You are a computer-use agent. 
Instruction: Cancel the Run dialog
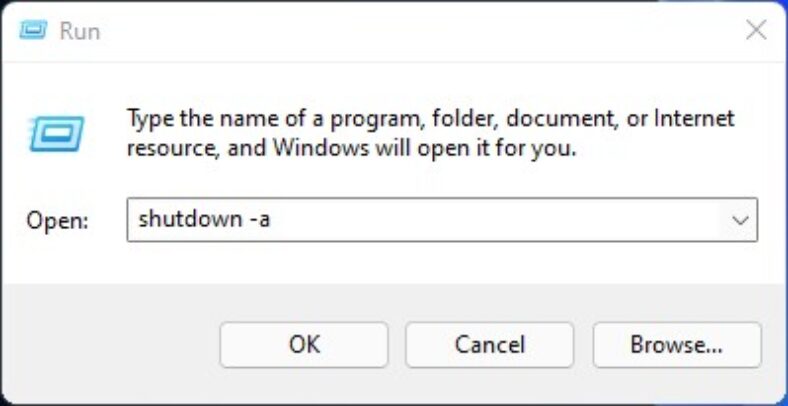click(489, 345)
